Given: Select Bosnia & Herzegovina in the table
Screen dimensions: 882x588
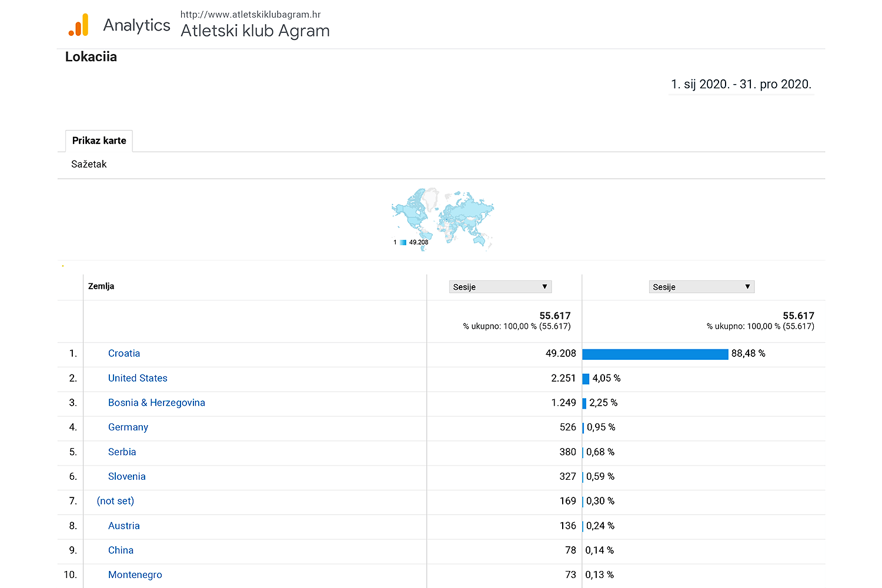Looking at the screenshot, I should (156, 403).
